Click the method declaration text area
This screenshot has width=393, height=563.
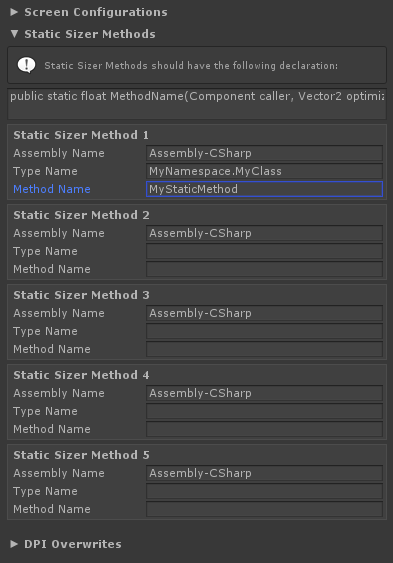pyautogui.click(x=197, y=104)
